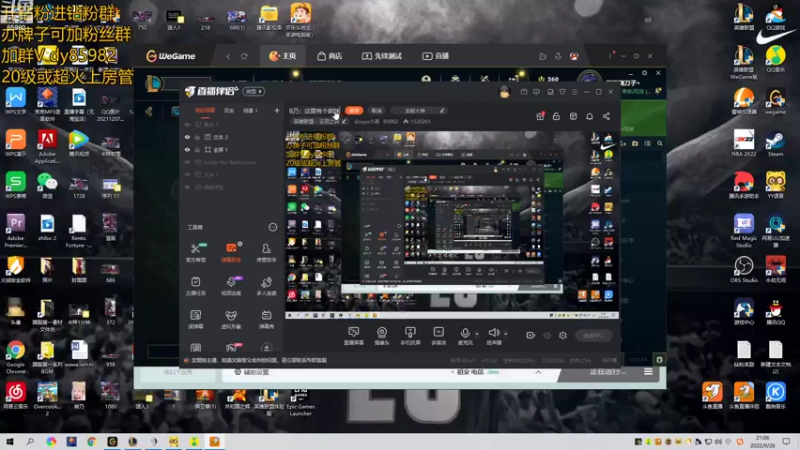The width and height of the screenshot is (800, 450).
Task: Show the topmost hidden layer in the list
Action: (x=187, y=124)
